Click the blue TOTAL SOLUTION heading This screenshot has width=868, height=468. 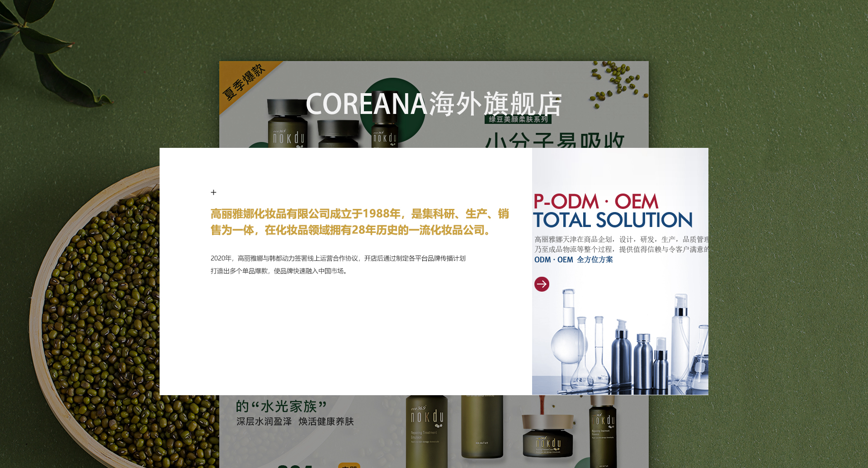pyautogui.click(x=613, y=220)
